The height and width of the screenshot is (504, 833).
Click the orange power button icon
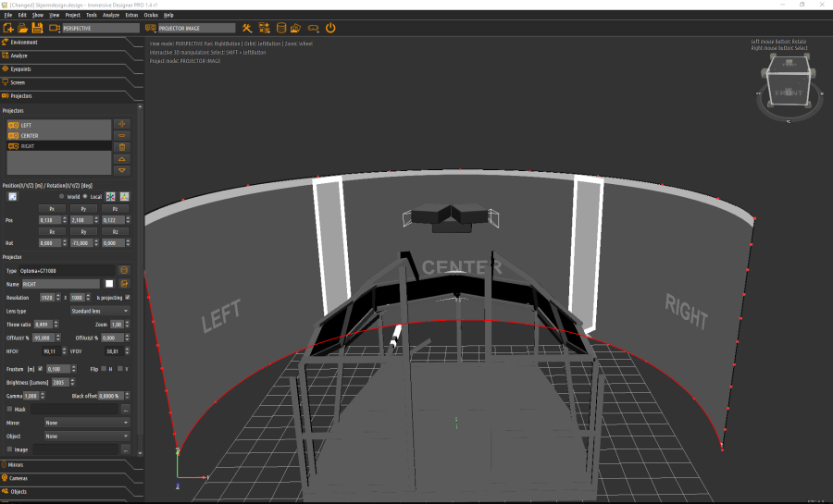[330, 29]
